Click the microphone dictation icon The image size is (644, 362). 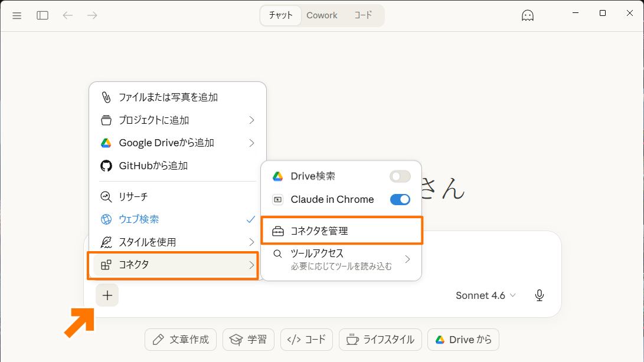coord(539,295)
